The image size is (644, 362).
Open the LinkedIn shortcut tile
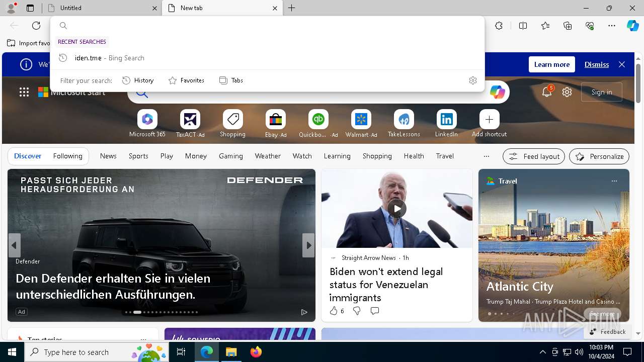pyautogui.click(x=447, y=124)
